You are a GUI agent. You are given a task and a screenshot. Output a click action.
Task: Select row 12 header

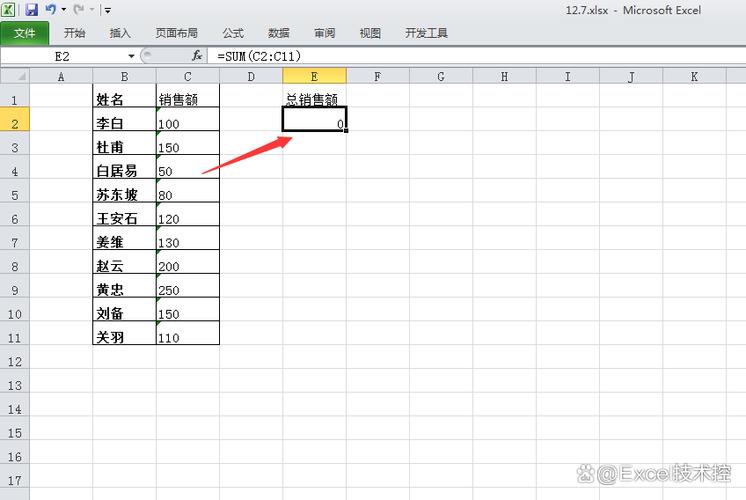(15, 357)
